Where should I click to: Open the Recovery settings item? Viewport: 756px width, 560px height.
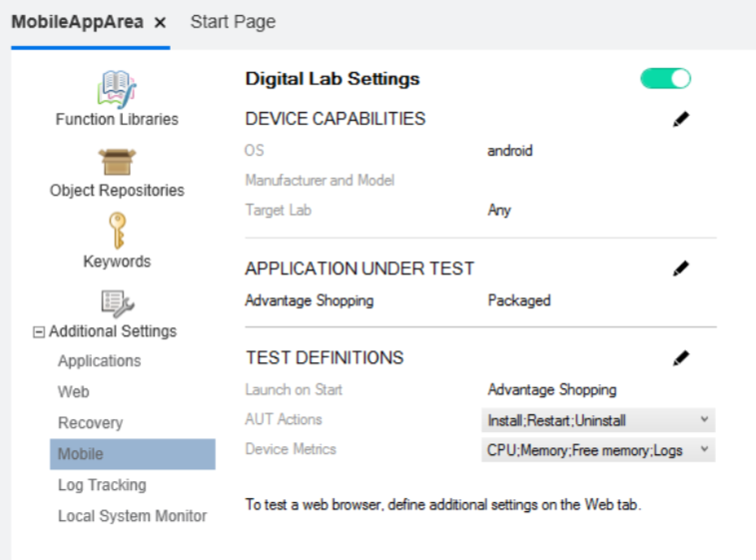tap(90, 423)
